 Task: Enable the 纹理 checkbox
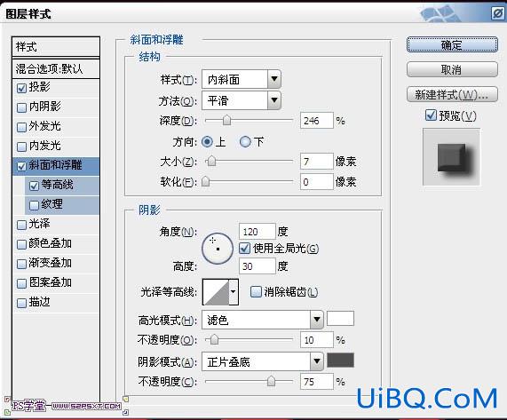point(34,205)
